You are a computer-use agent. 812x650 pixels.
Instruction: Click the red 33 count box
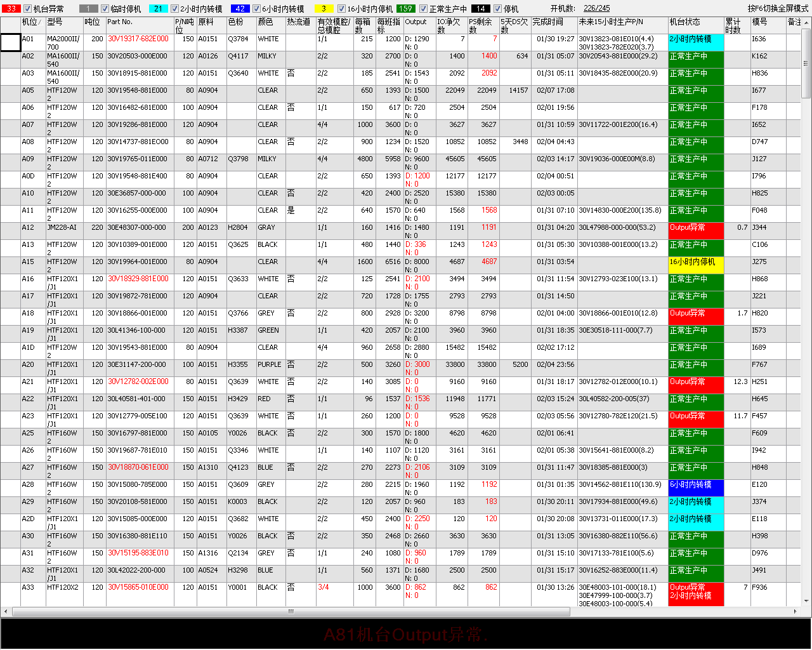pos(11,9)
